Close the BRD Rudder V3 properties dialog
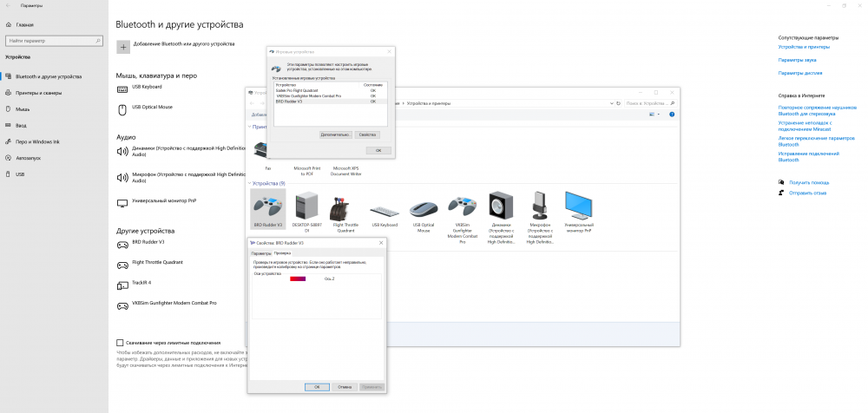The image size is (868, 413). [381, 243]
